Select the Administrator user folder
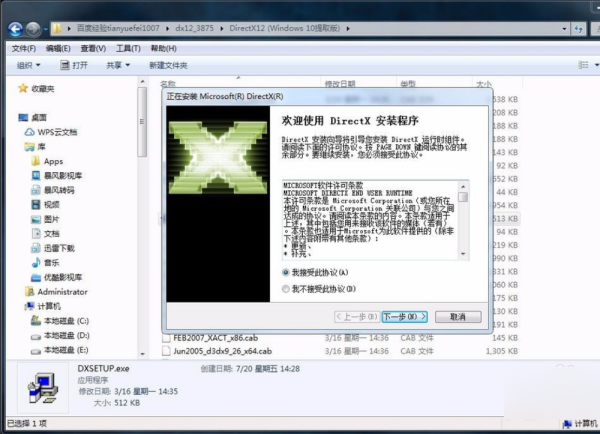600x434 pixels. pyautogui.click(x=56, y=292)
